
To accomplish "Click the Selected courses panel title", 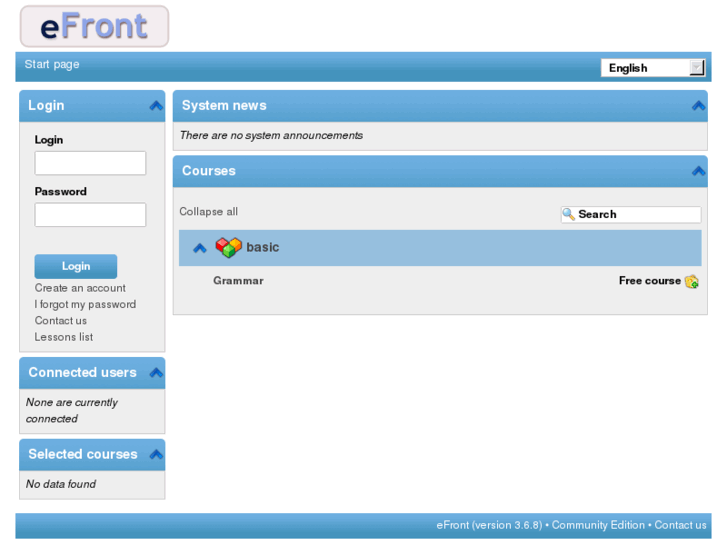I will (83, 454).
